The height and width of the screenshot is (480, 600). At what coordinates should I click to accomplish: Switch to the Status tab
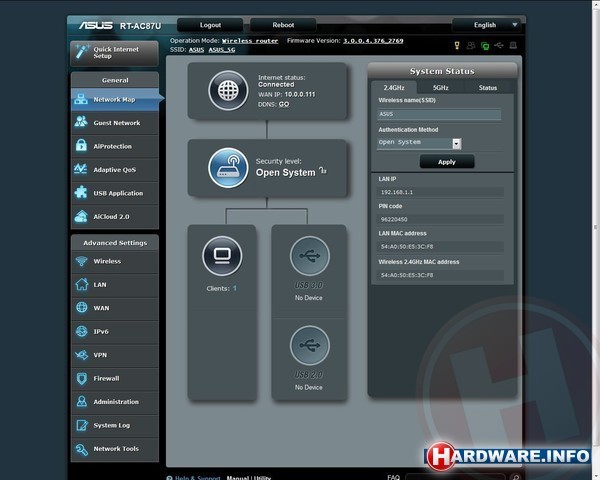(488, 88)
